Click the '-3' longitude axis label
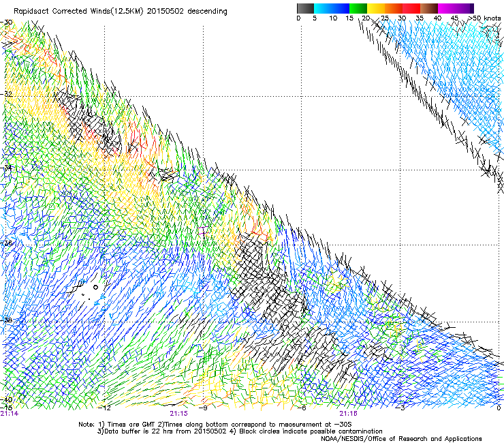Screen dimensions: 504x443 (400, 408)
